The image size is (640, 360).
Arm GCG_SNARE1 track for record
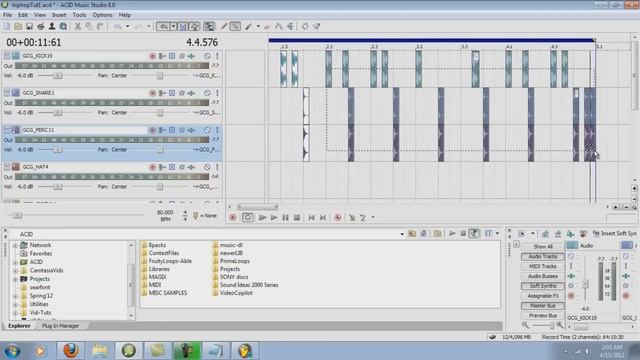tap(152, 93)
